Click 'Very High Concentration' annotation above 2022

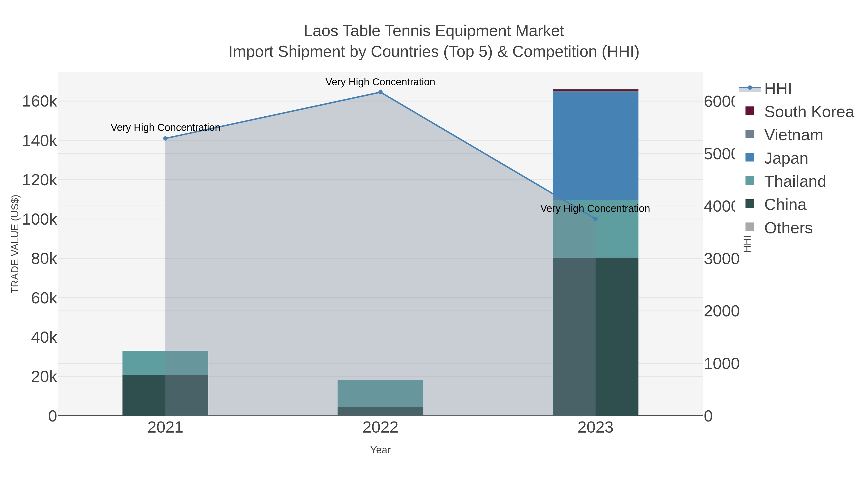(x=380, y=82)
